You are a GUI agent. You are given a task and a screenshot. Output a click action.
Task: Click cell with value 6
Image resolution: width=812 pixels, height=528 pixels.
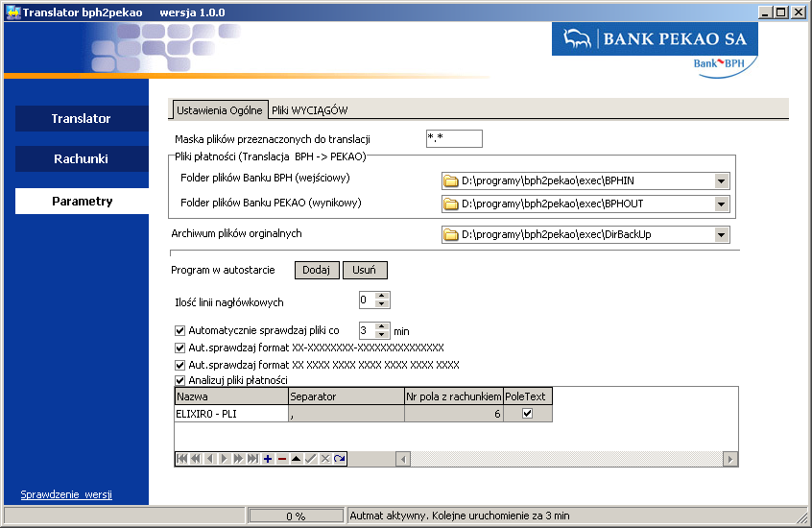[x=454, y=414]
